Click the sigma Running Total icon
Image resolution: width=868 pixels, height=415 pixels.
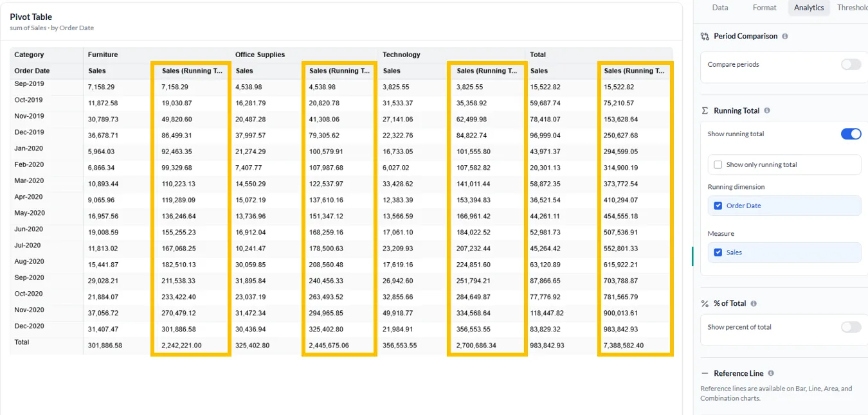point(705,110)
